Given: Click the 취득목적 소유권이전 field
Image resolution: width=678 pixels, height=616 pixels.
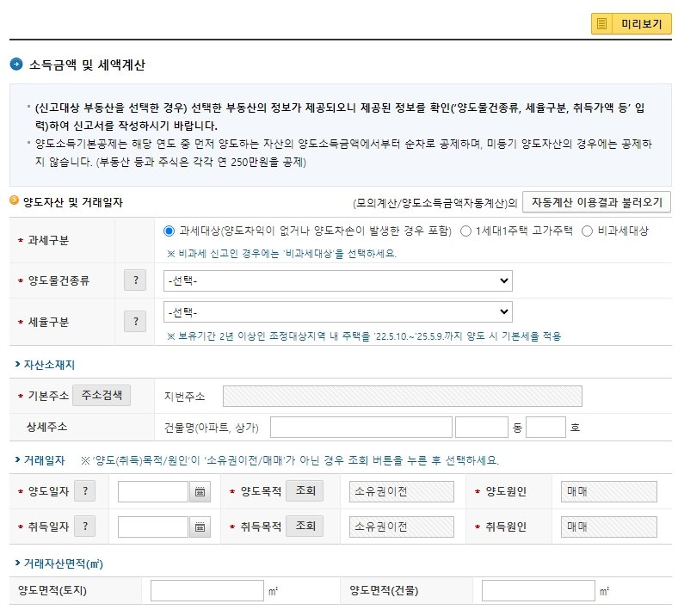Looking at the screenshot, I should [x=401, y=527].
